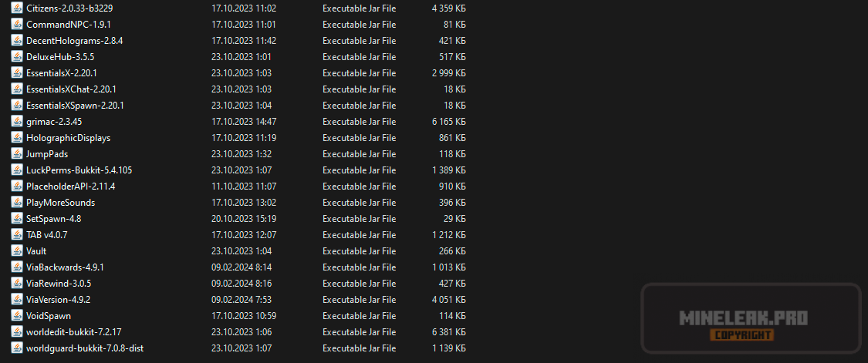Click the JumpPads jar file icon

click(x=17, y=153)
